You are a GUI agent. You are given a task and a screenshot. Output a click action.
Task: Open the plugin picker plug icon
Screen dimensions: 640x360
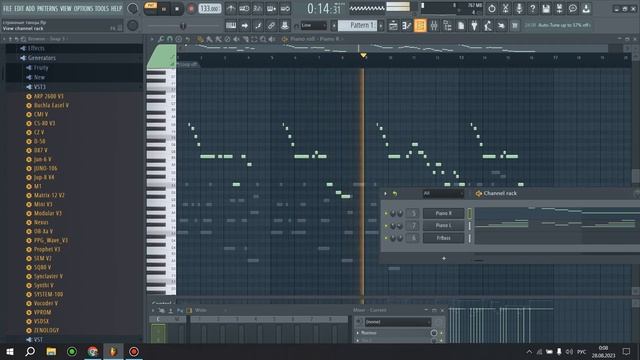click(x=474, y=26)
